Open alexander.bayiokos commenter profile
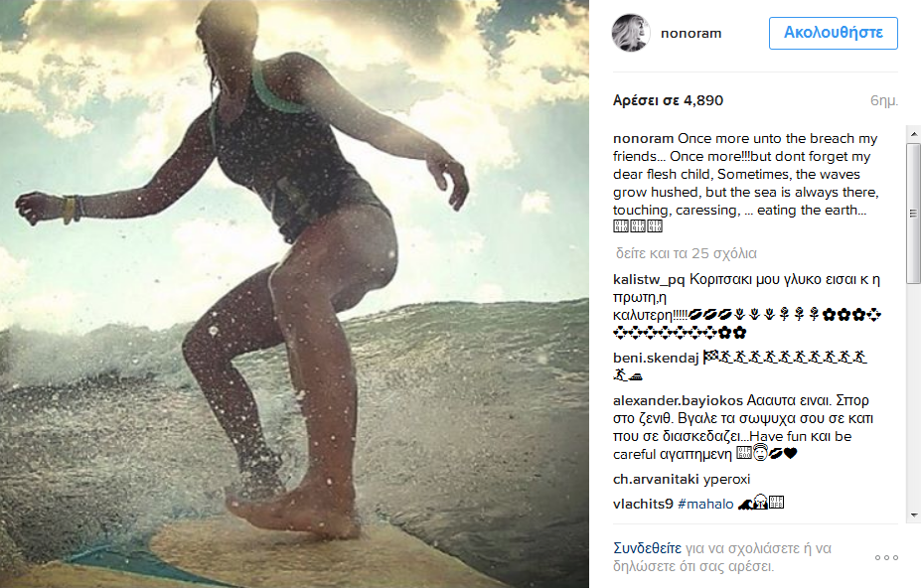The image size is (921, 588). click(678, 400)
